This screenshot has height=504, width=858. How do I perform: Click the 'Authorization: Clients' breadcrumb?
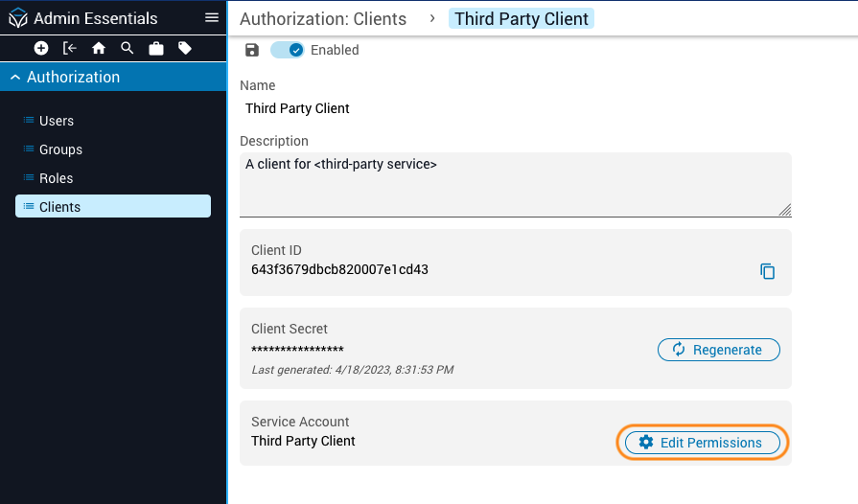323,19
